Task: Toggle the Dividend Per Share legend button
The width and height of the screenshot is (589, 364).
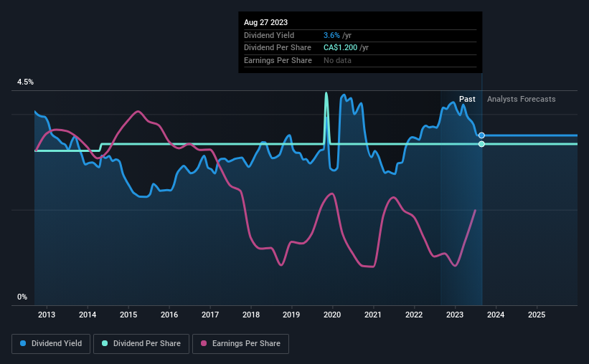Action: (141, 344)
